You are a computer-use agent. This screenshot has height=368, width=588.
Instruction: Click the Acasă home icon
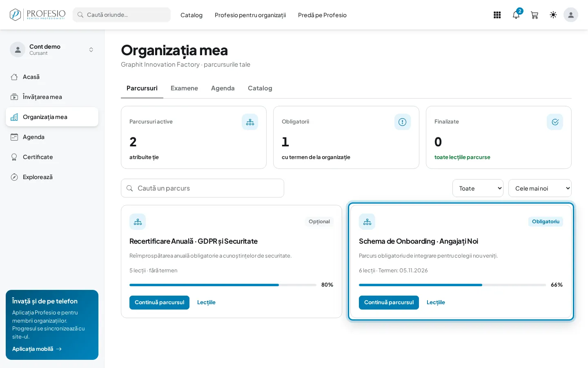14,77
